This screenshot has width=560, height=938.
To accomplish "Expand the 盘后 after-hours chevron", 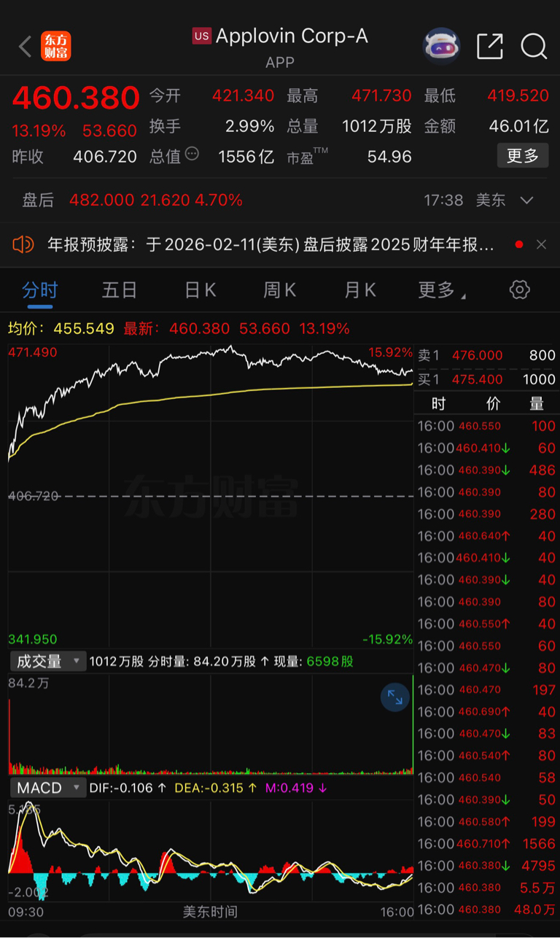I will (527, 200).
